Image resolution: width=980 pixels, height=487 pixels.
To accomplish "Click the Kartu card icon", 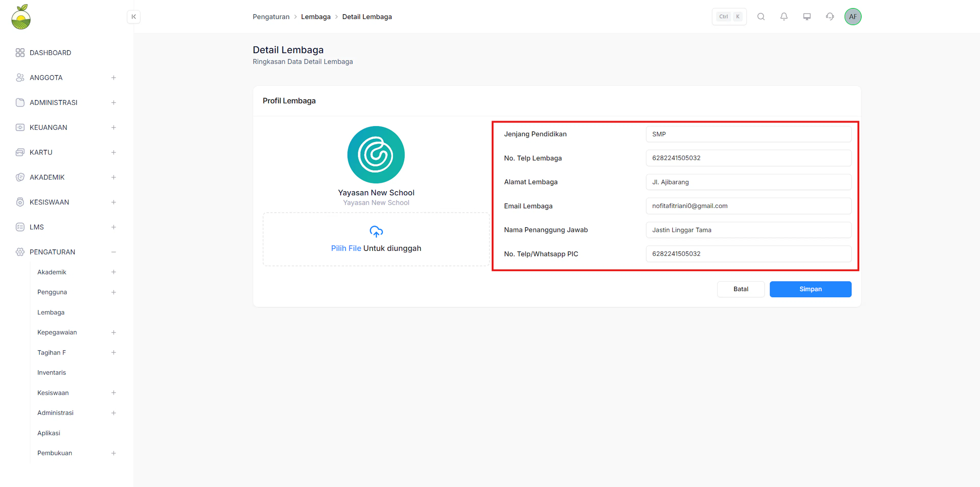I will (x=20, y=152).
